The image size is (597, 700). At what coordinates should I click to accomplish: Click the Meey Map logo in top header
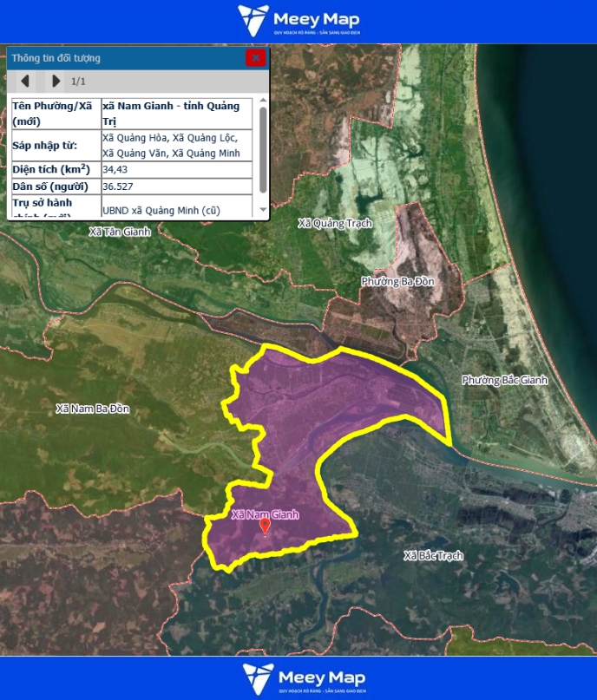[298, 21]
